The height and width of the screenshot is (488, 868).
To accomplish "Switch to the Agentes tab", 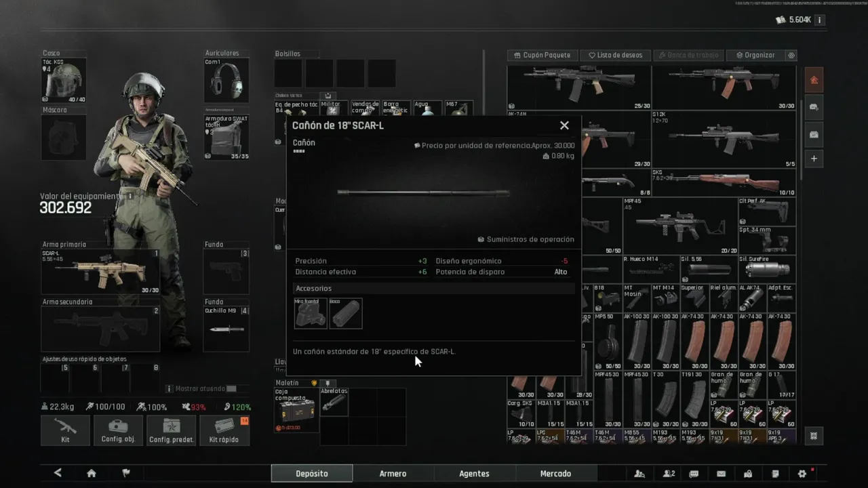I will (x=475, y=473).
